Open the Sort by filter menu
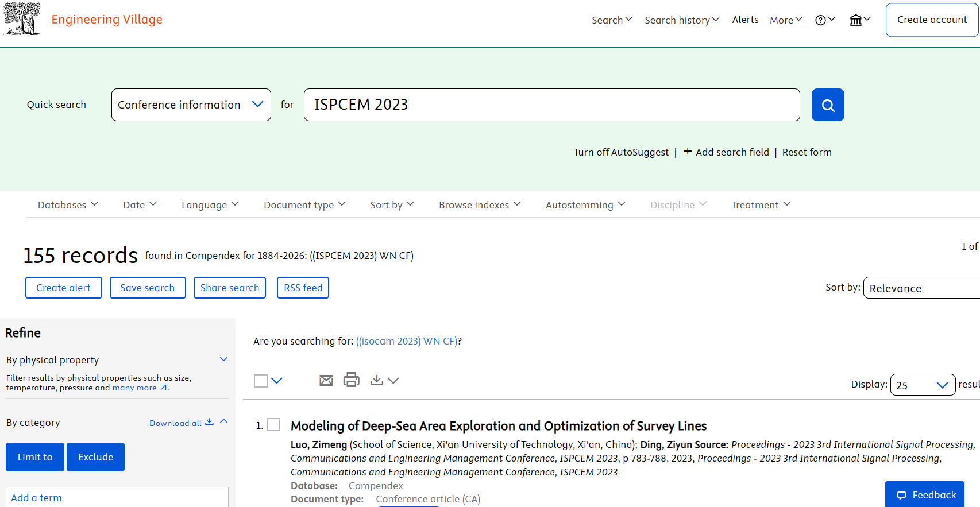Viewport: 980px width, 507px height. [x=392, y=205]
